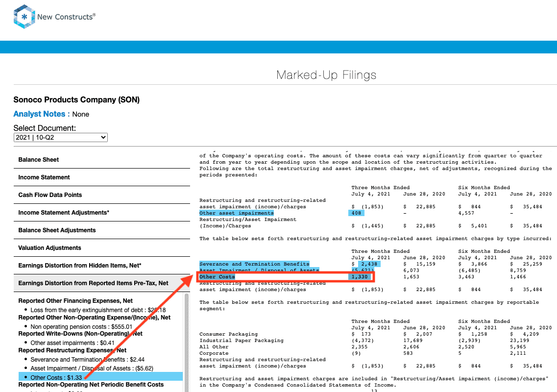
Task: Click highlighted Other Costs label in filing
Action: click(217, 277)
